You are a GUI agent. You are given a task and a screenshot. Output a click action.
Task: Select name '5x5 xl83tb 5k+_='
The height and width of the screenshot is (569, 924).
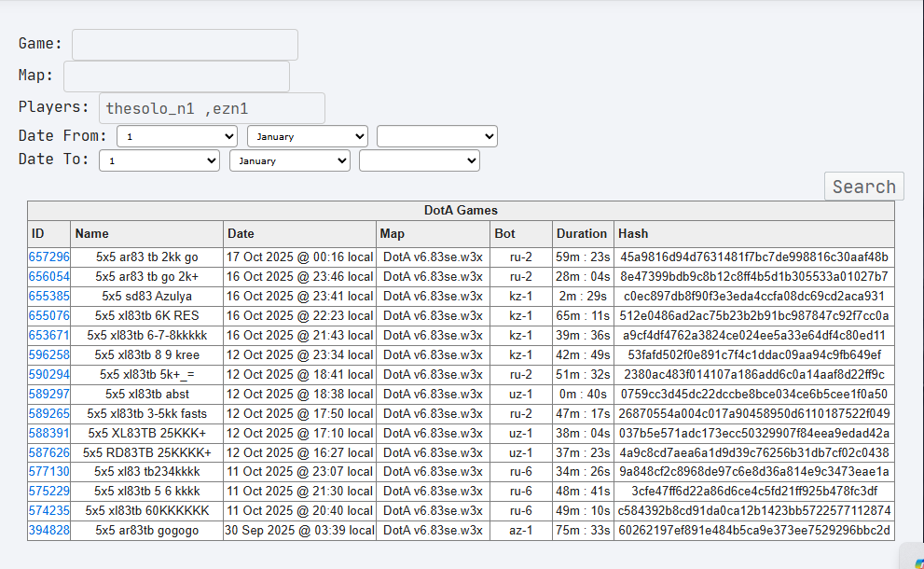click(x=146, y=374)
